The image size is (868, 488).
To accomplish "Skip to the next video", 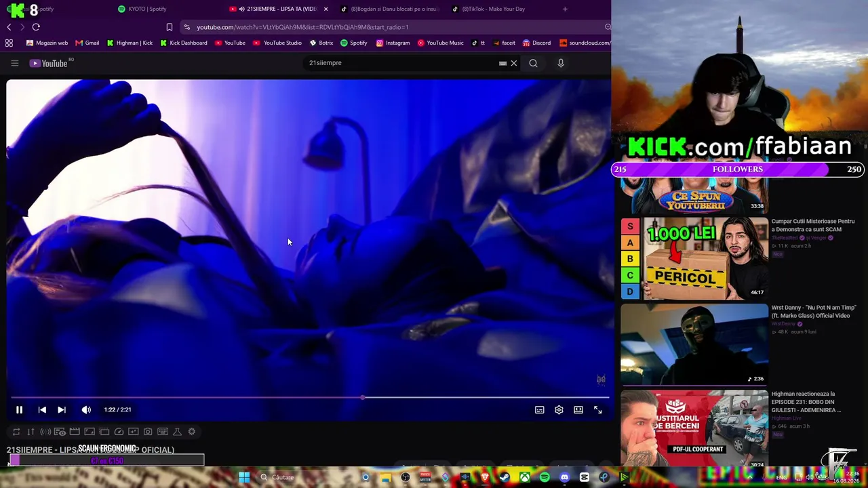I will tap(62, 409).
